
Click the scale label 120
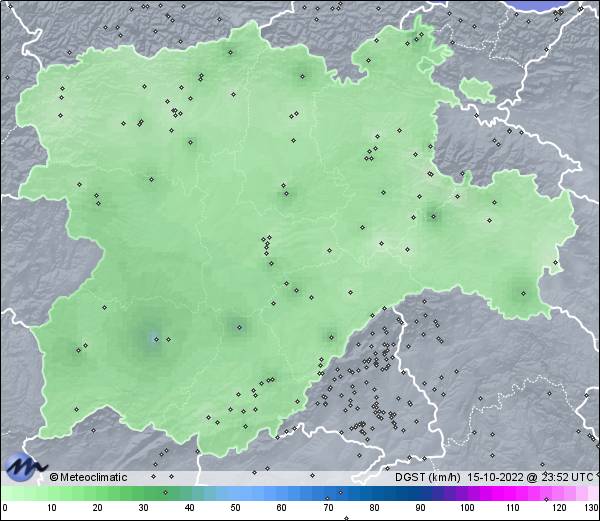559,508
